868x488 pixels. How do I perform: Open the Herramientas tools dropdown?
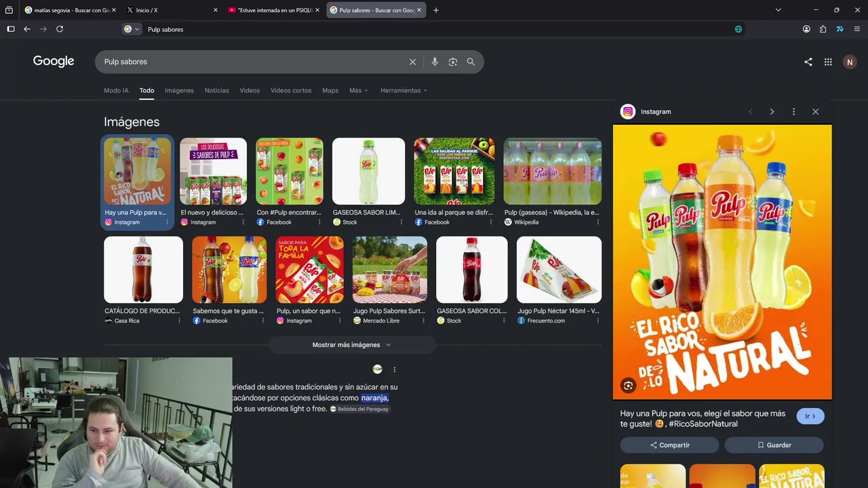tap(403, 90)
